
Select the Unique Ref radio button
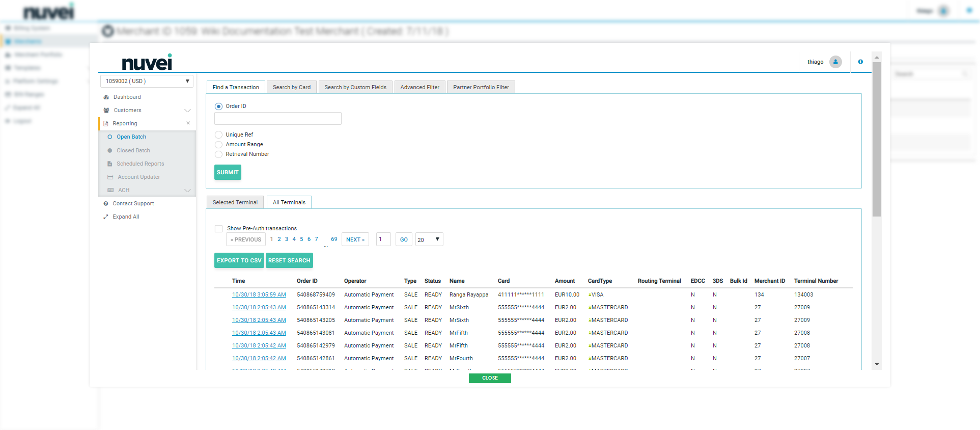218,135
